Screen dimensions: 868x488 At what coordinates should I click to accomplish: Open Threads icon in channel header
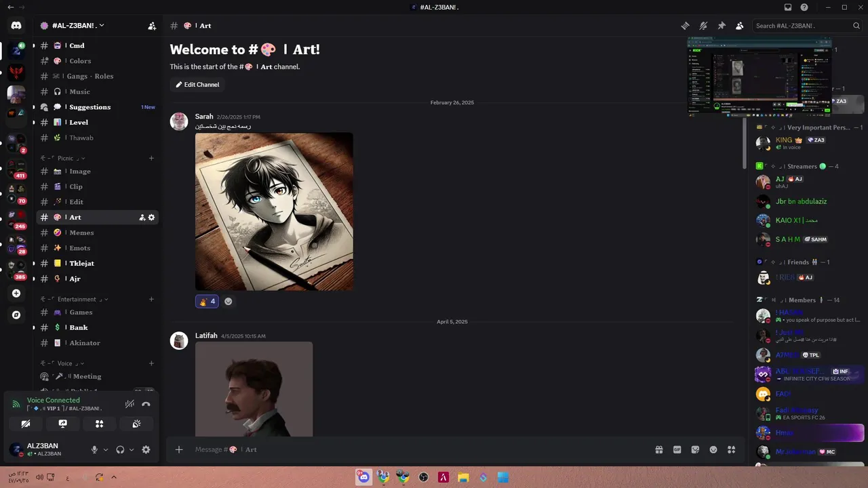[x=686, y=26]
